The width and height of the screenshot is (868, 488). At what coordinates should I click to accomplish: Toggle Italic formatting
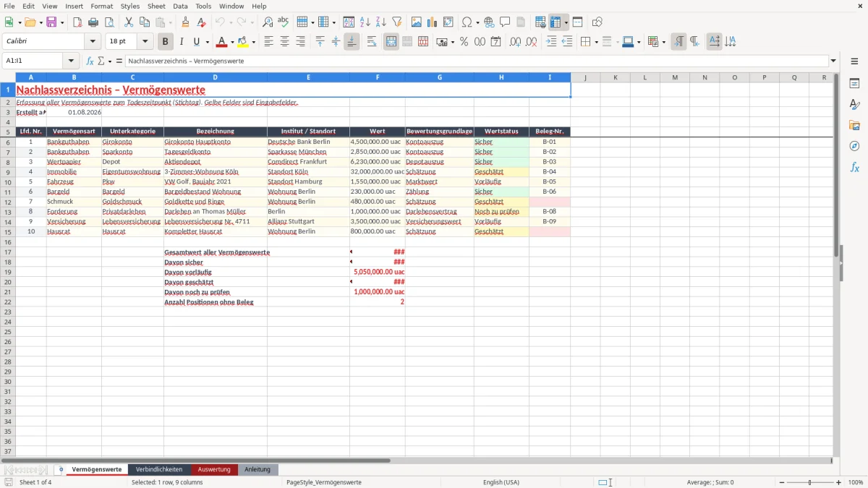pyautogui.click(x=182, y=42)
